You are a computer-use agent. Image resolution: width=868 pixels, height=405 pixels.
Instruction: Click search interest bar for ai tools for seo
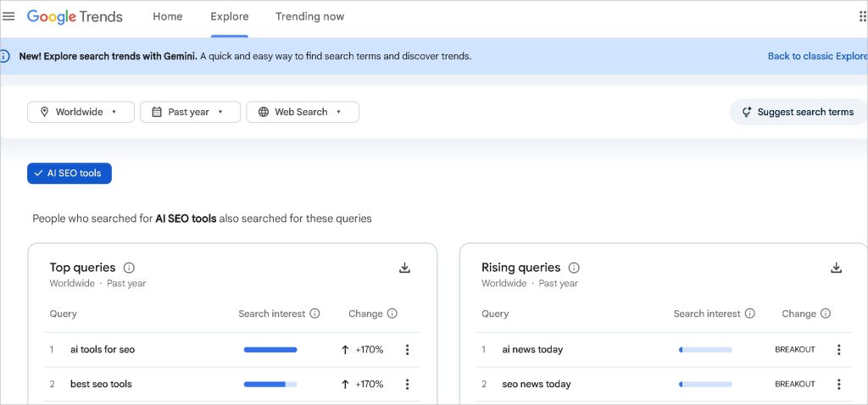(x=270, y=350)
